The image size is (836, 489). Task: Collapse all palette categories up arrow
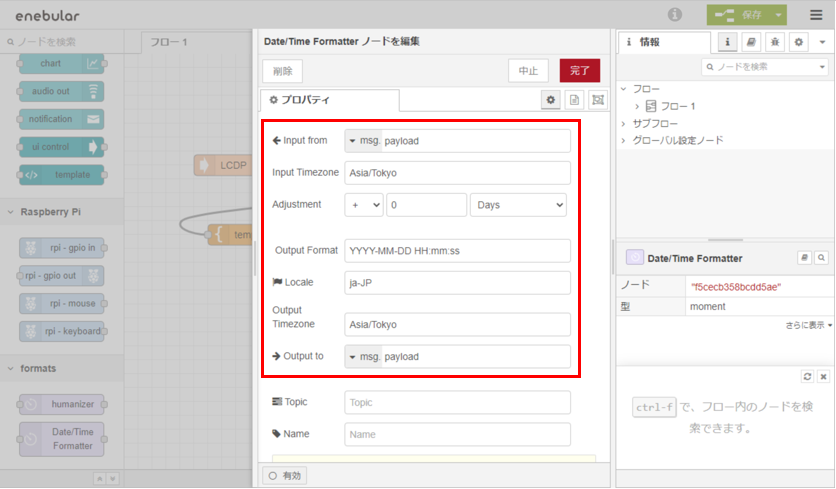[x=100, y=478]
